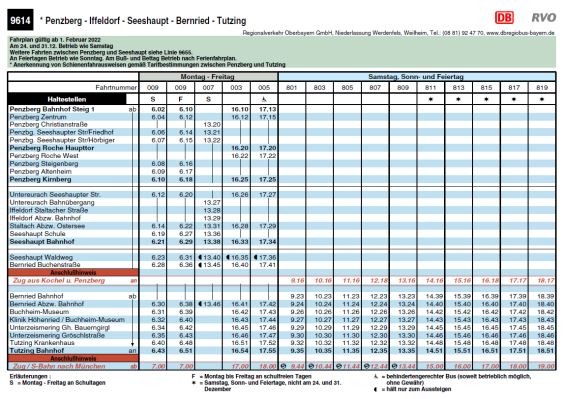Image resolution: width=564 pixels, height=399 pixels.
Task: Select the 'Penzberg Zentrum' stop
Action: (x=38, y=117)
